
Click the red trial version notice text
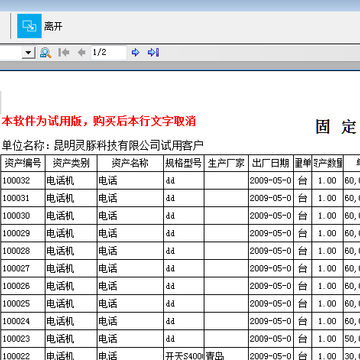tap(98, 121)
